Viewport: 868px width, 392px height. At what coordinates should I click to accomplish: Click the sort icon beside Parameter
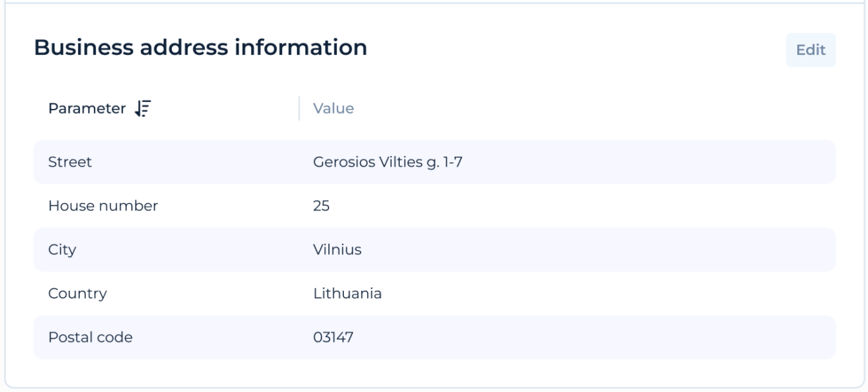(x=143, y=109)
